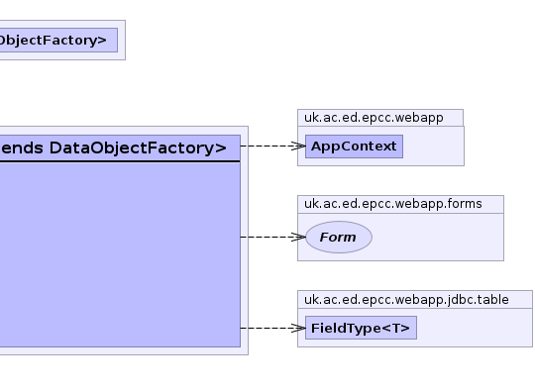
Task: Click the dashed line leading to FieldType<T>
Action: 267,328
